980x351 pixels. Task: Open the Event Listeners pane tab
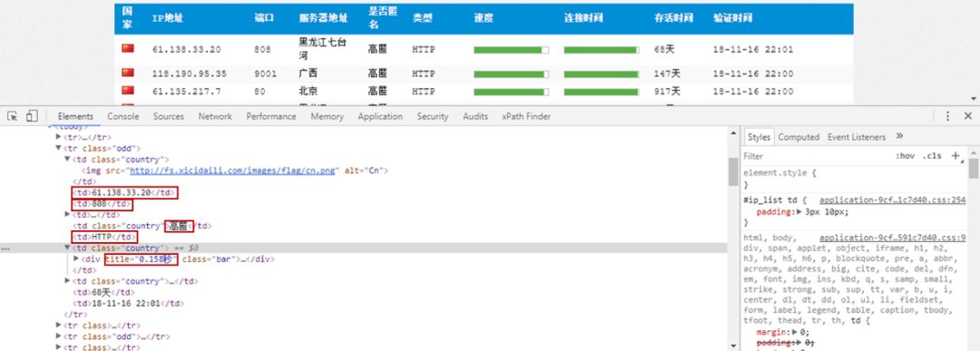pyautogui.click(x=857, y=137)
